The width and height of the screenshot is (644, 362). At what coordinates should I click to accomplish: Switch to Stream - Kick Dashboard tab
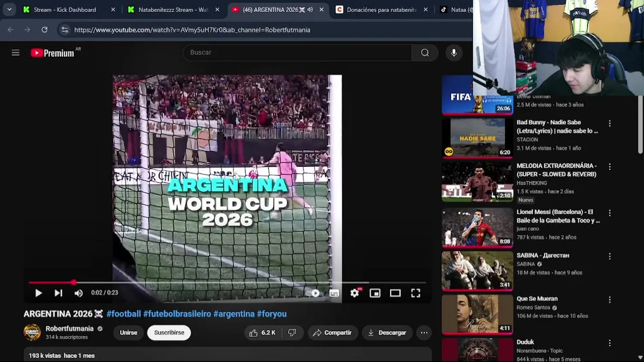pos(65,10)
